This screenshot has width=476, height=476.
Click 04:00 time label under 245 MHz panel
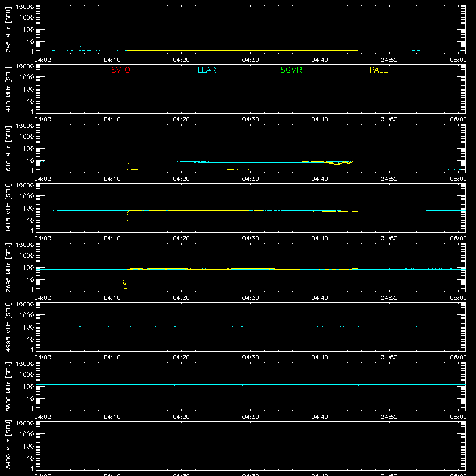[42, 60]
